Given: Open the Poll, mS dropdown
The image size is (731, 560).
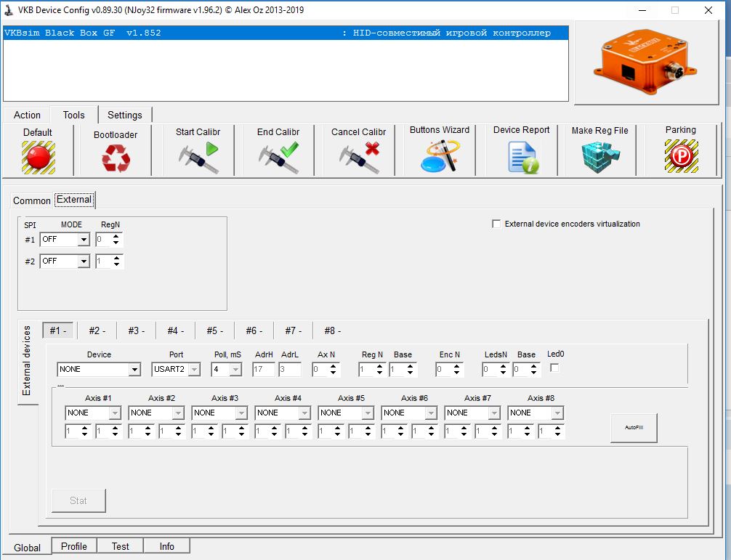Looking at the screenshot, I should pos(226,370).
